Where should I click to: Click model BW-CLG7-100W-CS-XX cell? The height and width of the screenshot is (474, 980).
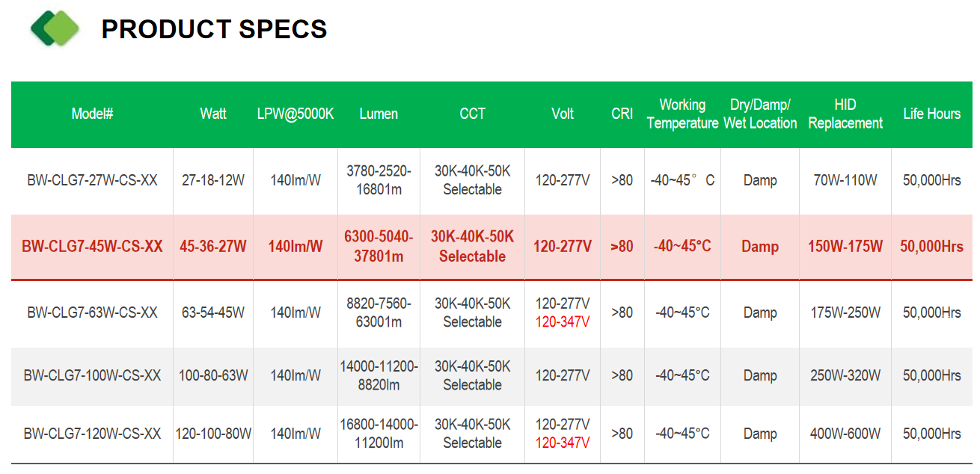coord(92,375)
